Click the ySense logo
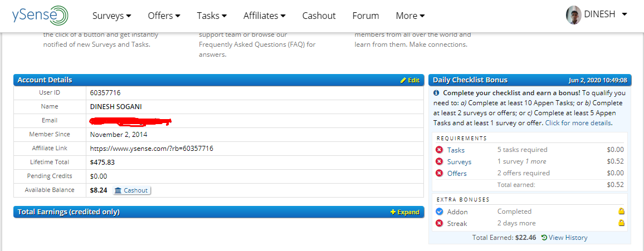The width and height of the screenshot is (644, 251). (x=40, y=16)
